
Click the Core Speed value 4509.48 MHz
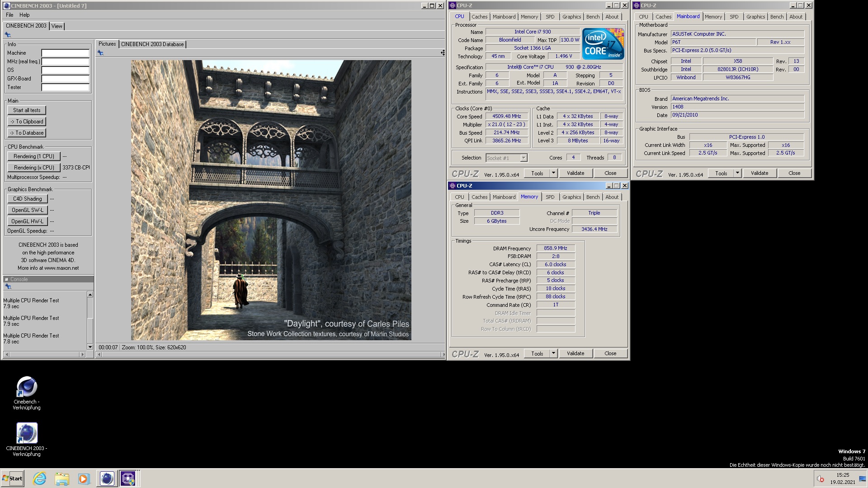coord(506,116)
